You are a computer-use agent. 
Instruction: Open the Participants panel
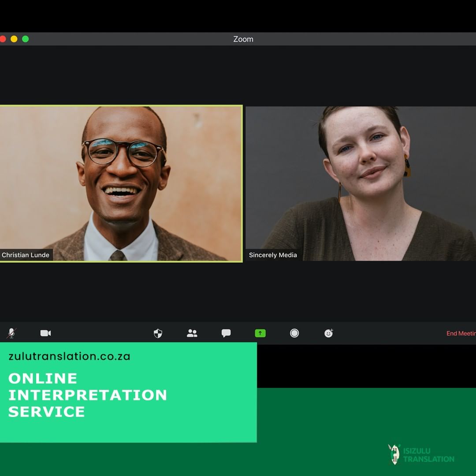click(x=192, y=333)
